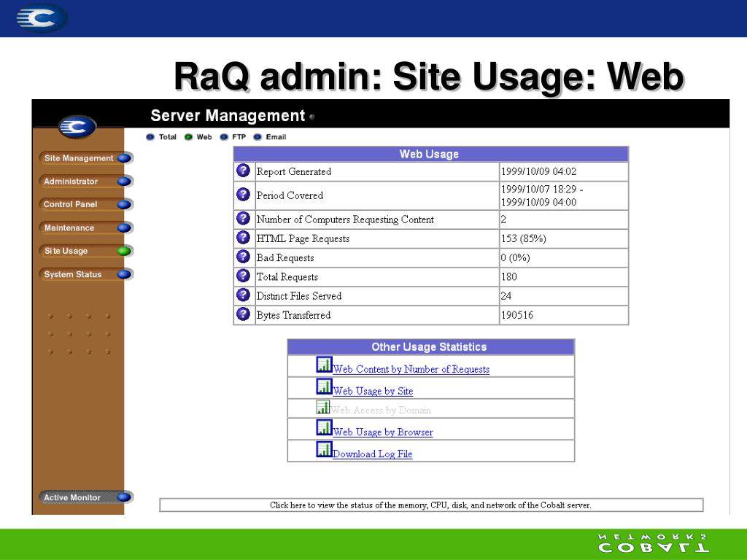Open the Email usage tab
Viewport: 747px width, 560px height.
(276, 137)
